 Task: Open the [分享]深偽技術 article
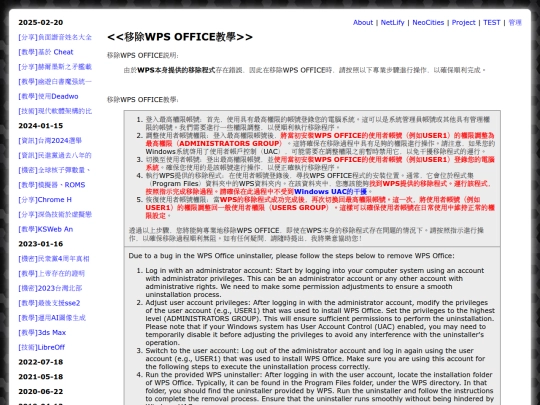click(x=55, y=215)
